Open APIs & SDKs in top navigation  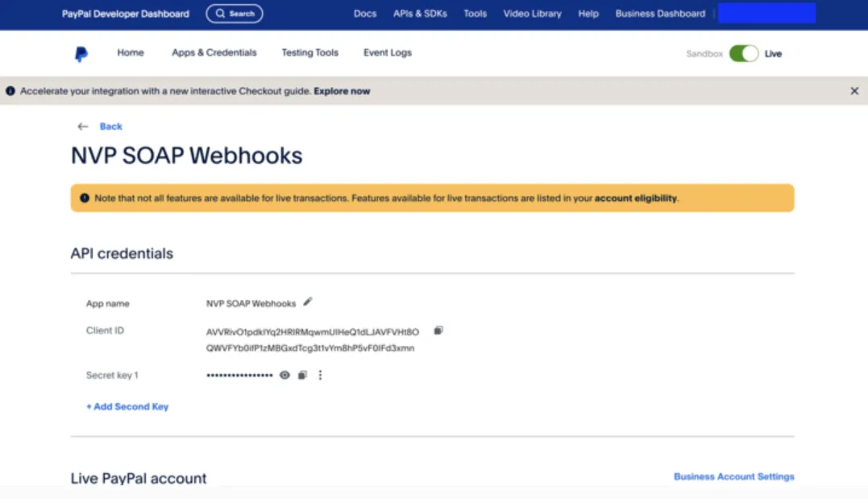tap(420, 13)
